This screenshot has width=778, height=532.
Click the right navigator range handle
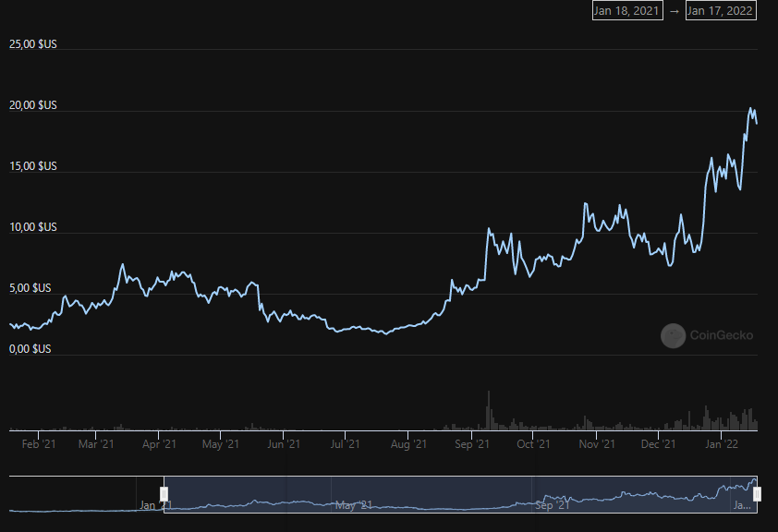(757, 494)
